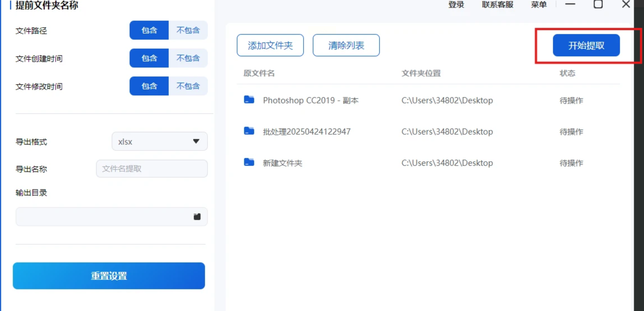Click the 清除列表 button
Screen dimensions: 644x311
346,45
